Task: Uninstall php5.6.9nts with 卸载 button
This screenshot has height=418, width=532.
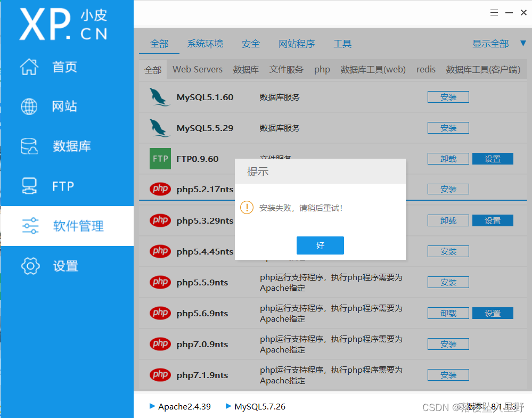Action: (448, 313)
